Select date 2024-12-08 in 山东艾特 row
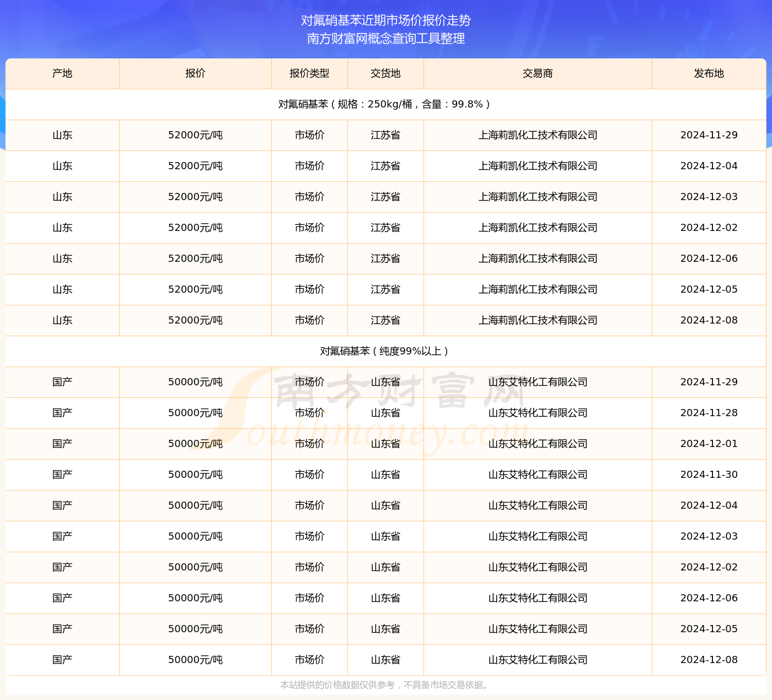This screenshot has height=700, width=772. pyautogui.click(x=709, y=660)
